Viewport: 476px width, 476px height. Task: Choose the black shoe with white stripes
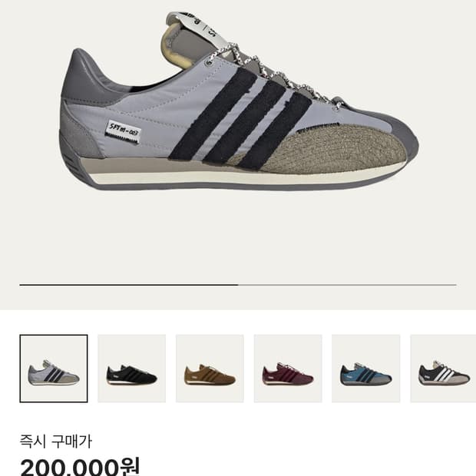[x=443, y=369]
